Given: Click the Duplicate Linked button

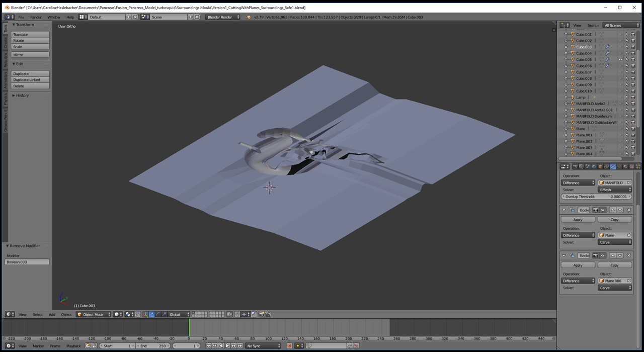Looking at the screenshot, I should [30, 79].
